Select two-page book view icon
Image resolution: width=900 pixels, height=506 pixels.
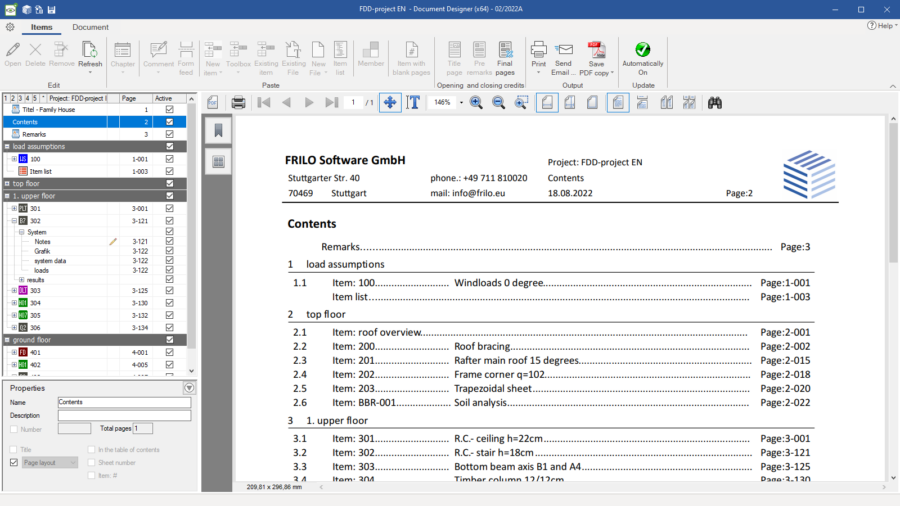coord(666,103)
